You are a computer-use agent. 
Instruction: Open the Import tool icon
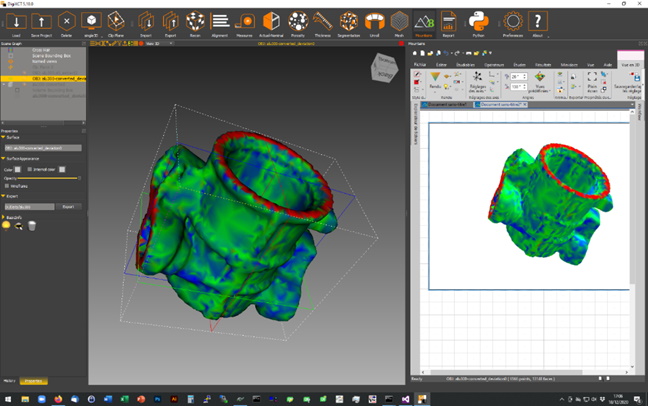coord(146,21)
